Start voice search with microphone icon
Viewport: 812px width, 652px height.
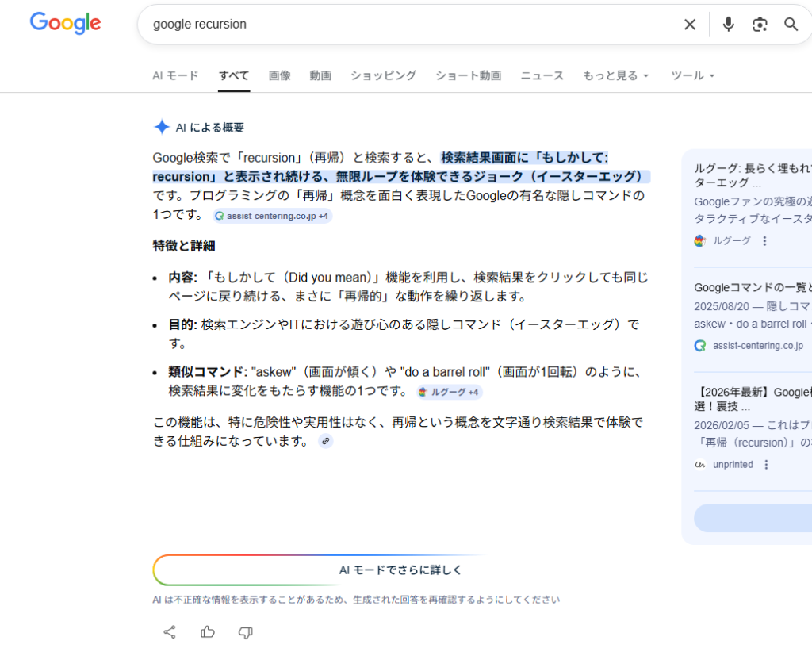(x=728, y=25)
